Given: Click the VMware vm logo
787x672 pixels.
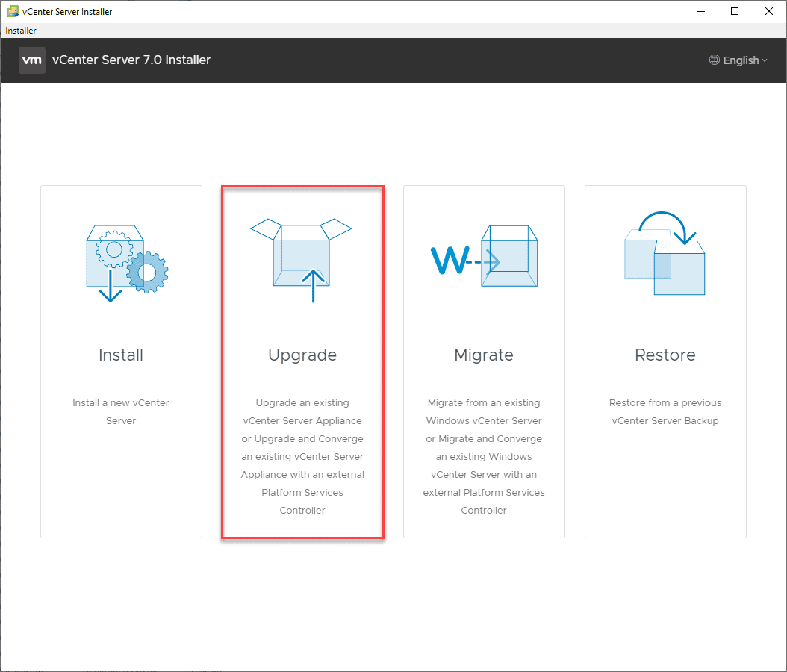Looking at the screenshot, I should click(32, 60).
